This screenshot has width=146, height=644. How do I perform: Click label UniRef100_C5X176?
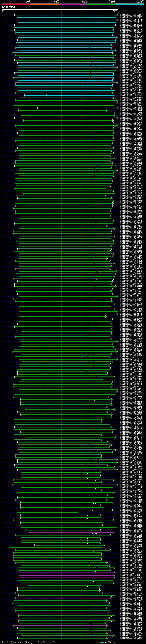131,550
